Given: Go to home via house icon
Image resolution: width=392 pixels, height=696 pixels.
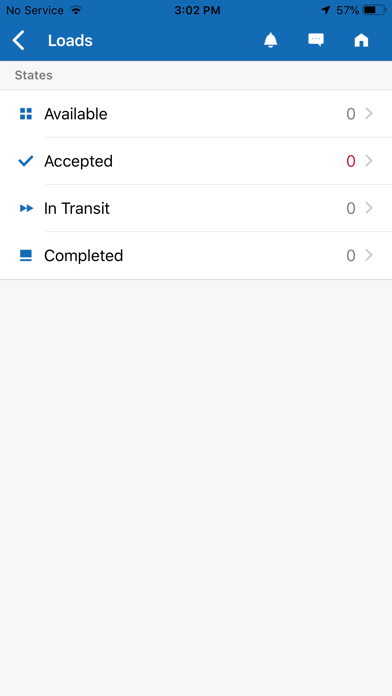Looking at the screenshot, I should (x=361, y=40).
